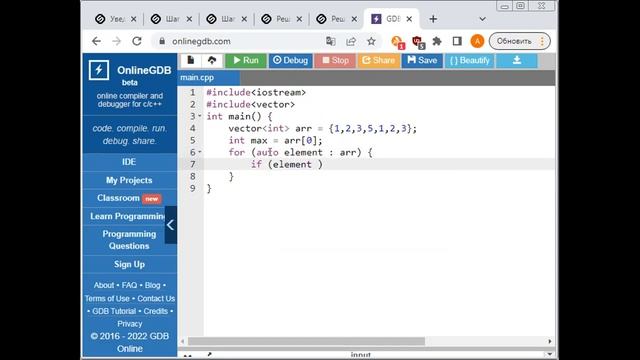Open a new tab with plus button
This screenshot has height=360, width=640.
coord(433,19)
